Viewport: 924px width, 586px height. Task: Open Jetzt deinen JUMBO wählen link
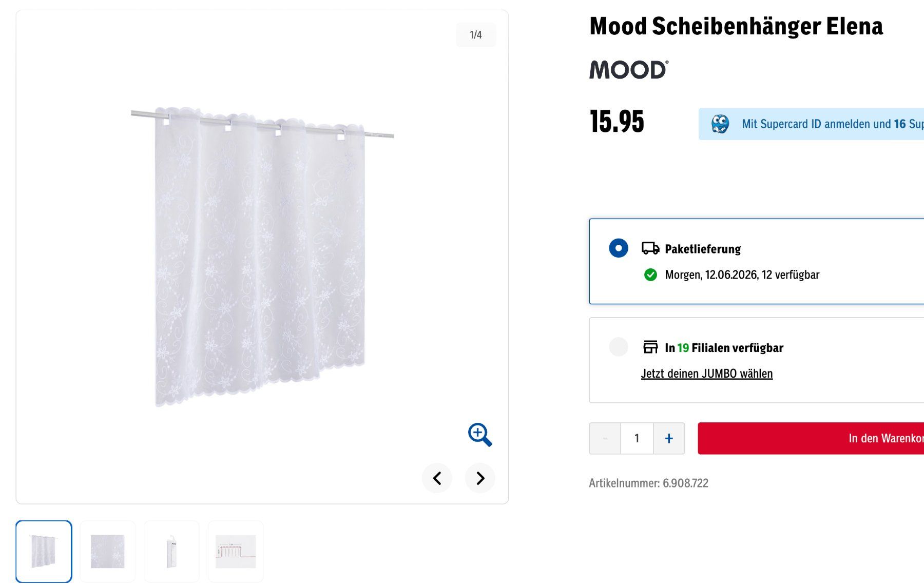707,374
